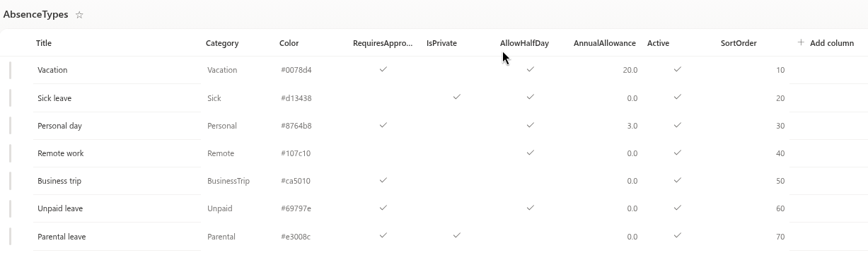Open the Sick leave item
This screenshot has height=260, width=868.
(x=54, y=98)
